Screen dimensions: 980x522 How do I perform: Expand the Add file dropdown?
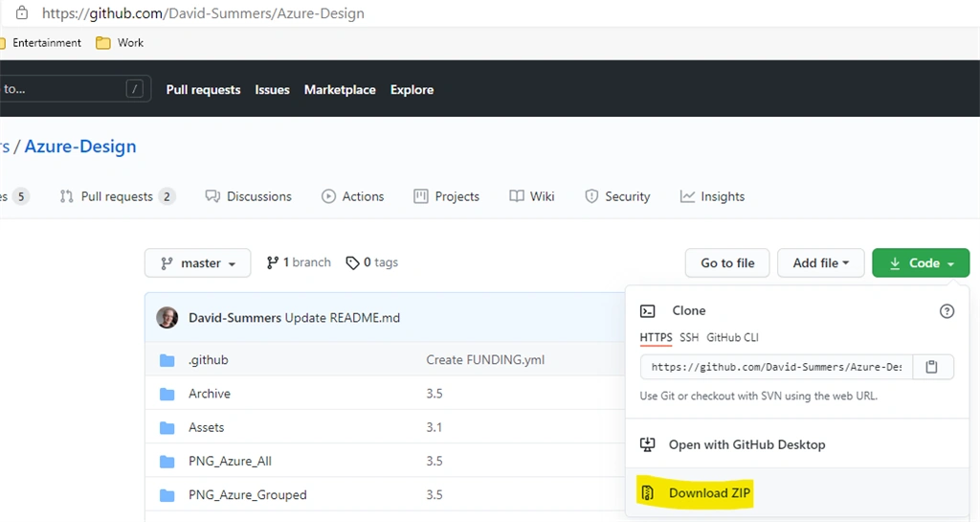click(x=820, y=263)
